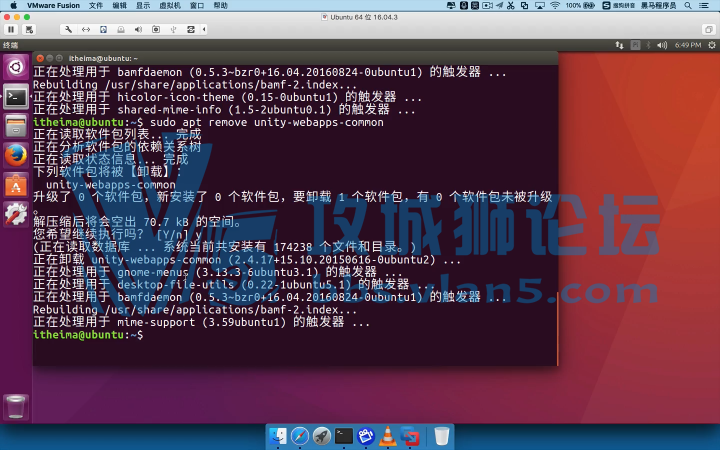Open the VMware Fusion menu
The height and width of the screenshot is (450, 720).
53,6
